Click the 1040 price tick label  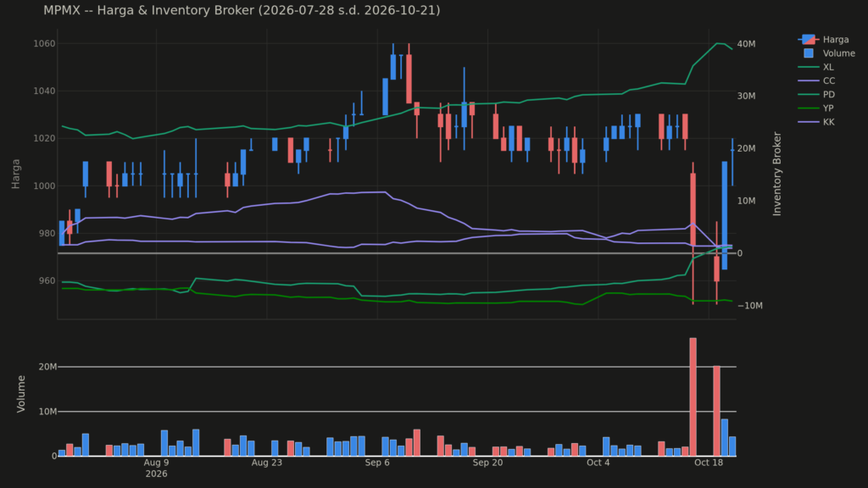point(44,91)
